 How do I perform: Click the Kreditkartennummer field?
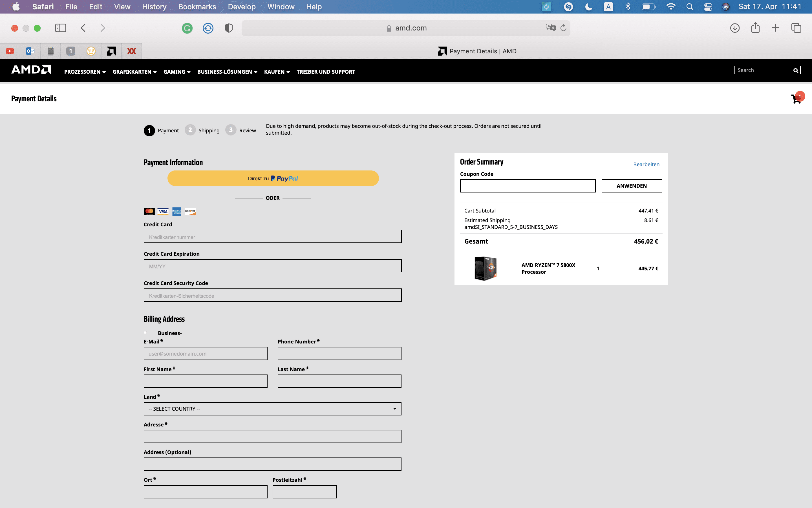click(272, 237)
